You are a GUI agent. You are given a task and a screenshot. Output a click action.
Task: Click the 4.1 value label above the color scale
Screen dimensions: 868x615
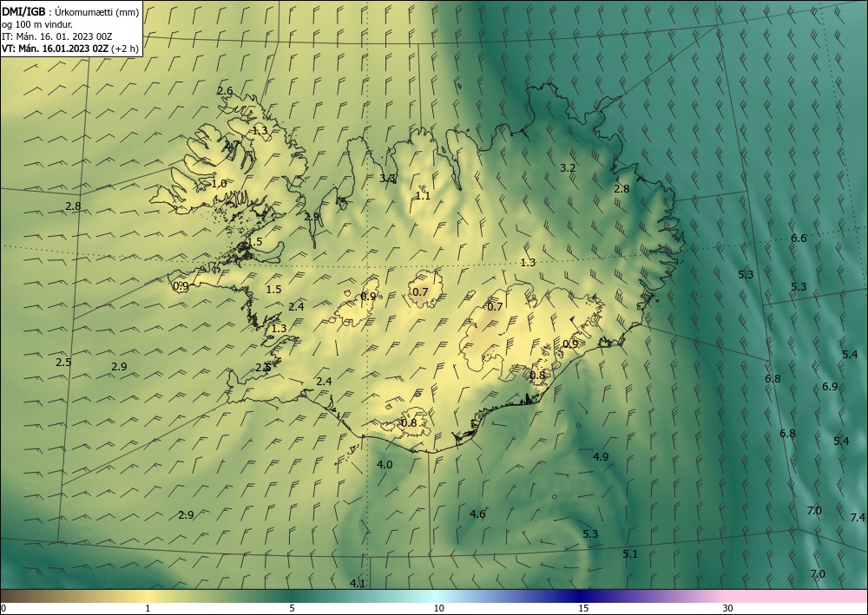pos(358,584)
